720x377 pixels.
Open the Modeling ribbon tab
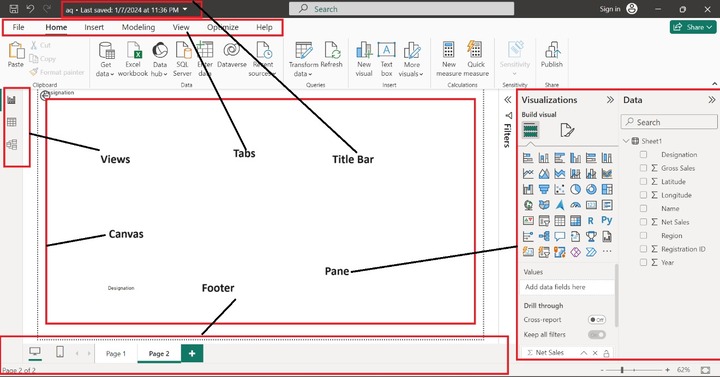tap(138, 27)
